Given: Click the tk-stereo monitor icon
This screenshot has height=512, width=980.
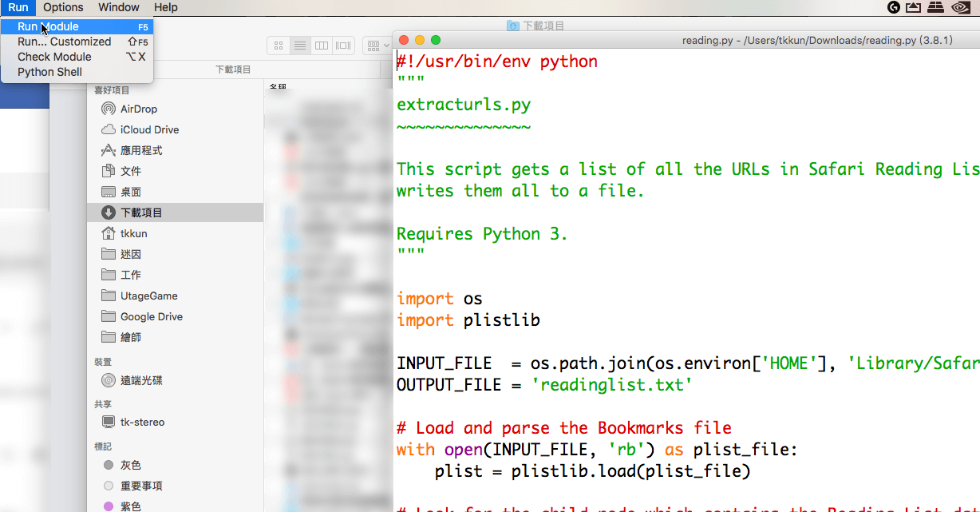Looking at the screenshot, I should (109, 422).
